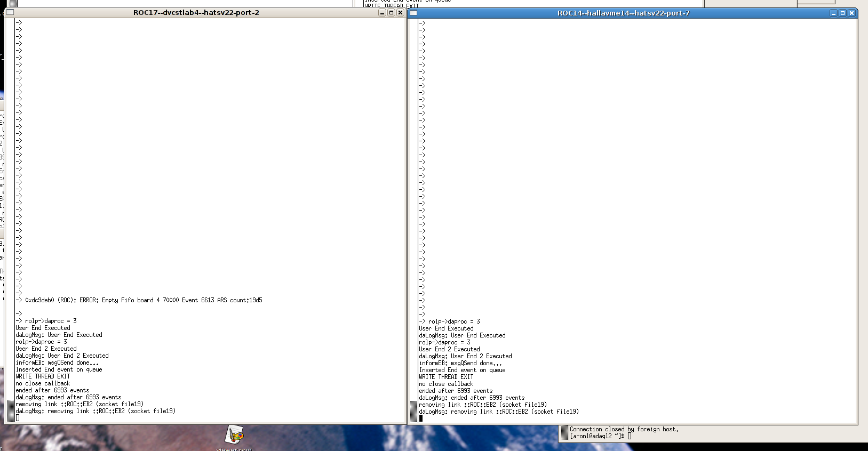Click 'WRITE THREAD EXIT' line in ROC17
The image size is (868, 451).
coord(43,376)
